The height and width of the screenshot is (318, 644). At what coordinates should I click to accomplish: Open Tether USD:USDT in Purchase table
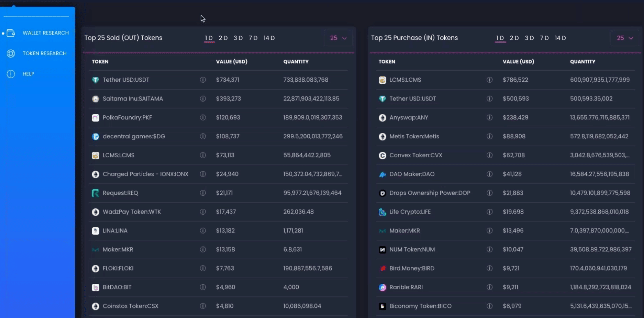click(413, 99)
